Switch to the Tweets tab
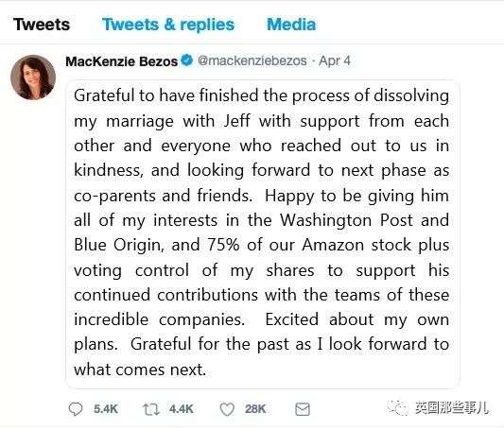504x430 pixels. pos(42,25)
